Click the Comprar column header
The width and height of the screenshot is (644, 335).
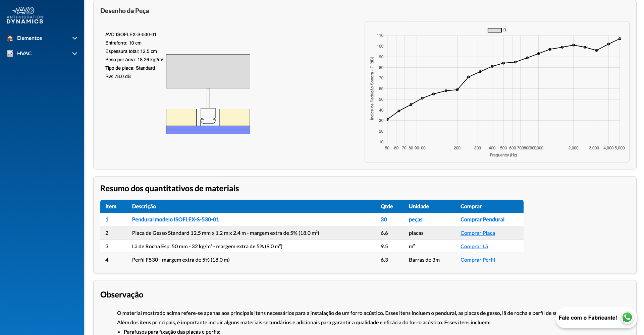point(471,206)
